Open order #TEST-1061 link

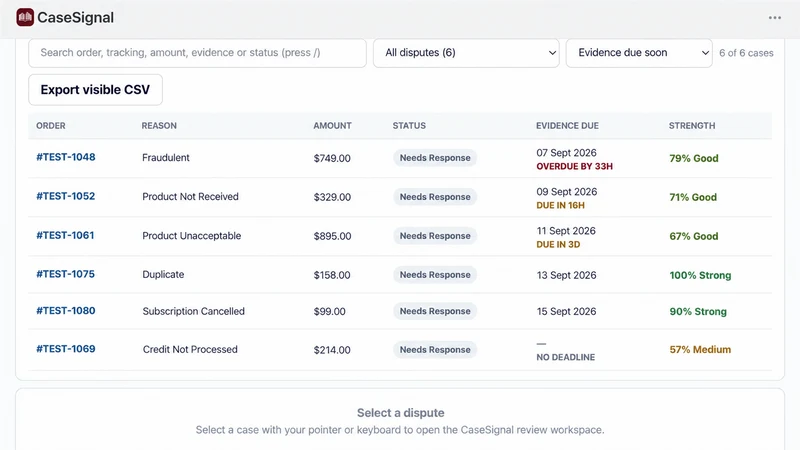(x=65, y=236)
